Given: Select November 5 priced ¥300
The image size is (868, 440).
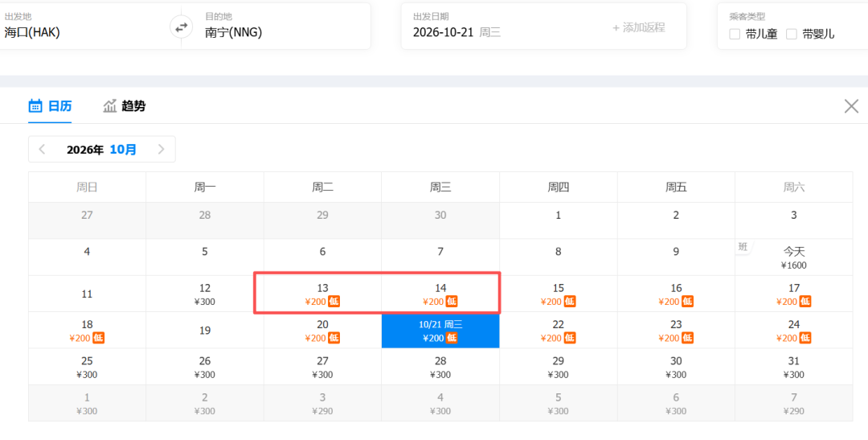Looking at the screenshot, I should point(559,404).
